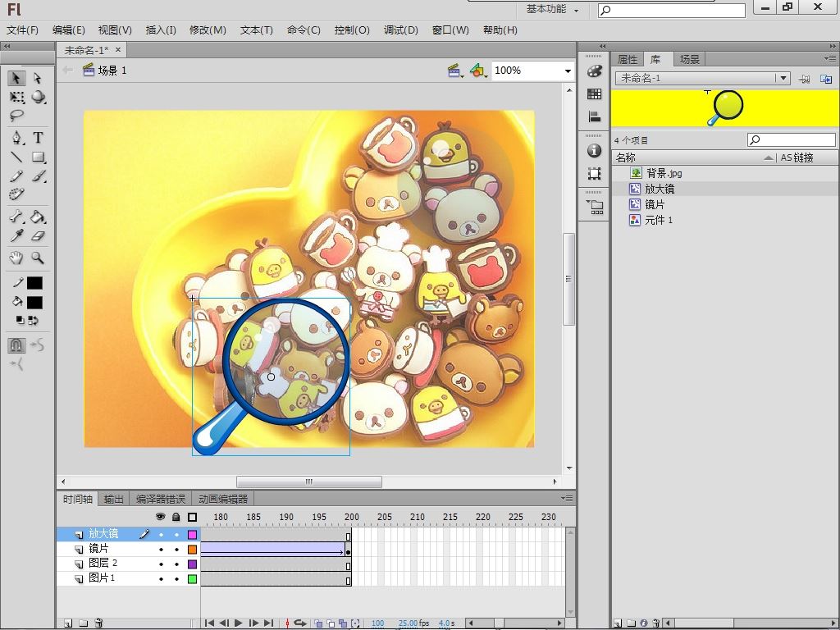The width and height of the screenshot is (840, 630).
Task: Click the library search field
Action: point(792,140)
